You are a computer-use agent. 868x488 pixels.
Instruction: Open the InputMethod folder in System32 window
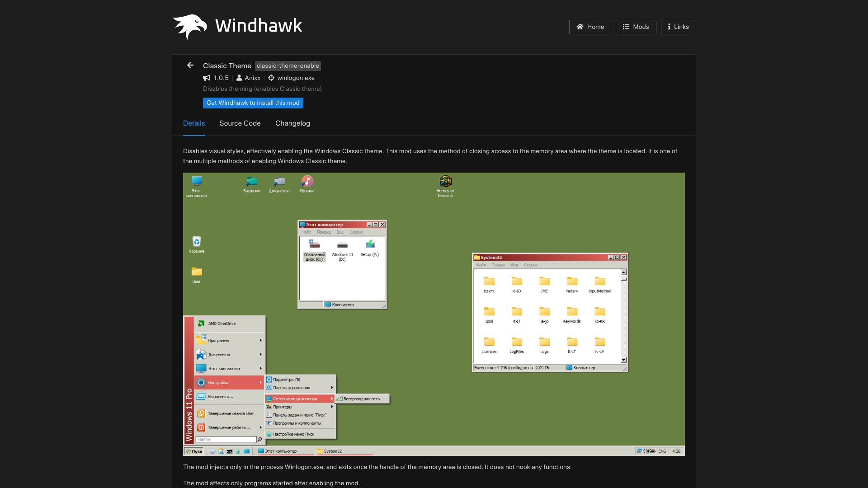600,285
